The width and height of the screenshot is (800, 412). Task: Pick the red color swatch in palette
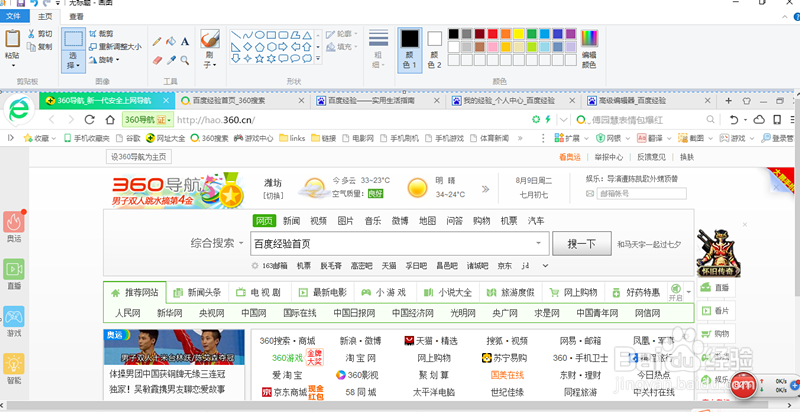click(x=493, y=34)
